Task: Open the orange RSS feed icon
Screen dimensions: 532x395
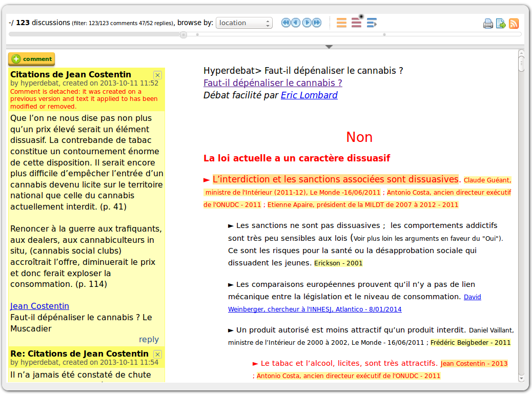Action: (x=514, y=24)
